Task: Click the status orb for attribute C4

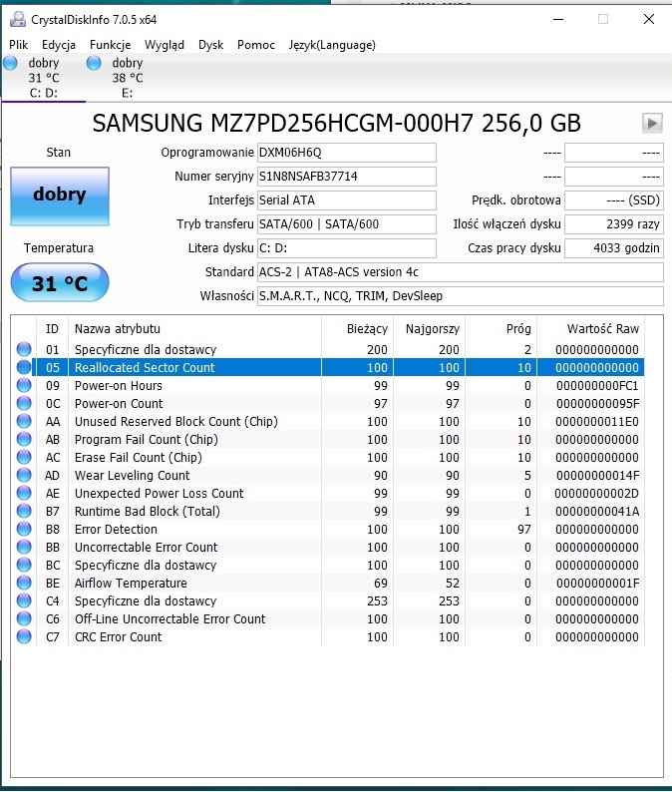Action: (24, 600)
